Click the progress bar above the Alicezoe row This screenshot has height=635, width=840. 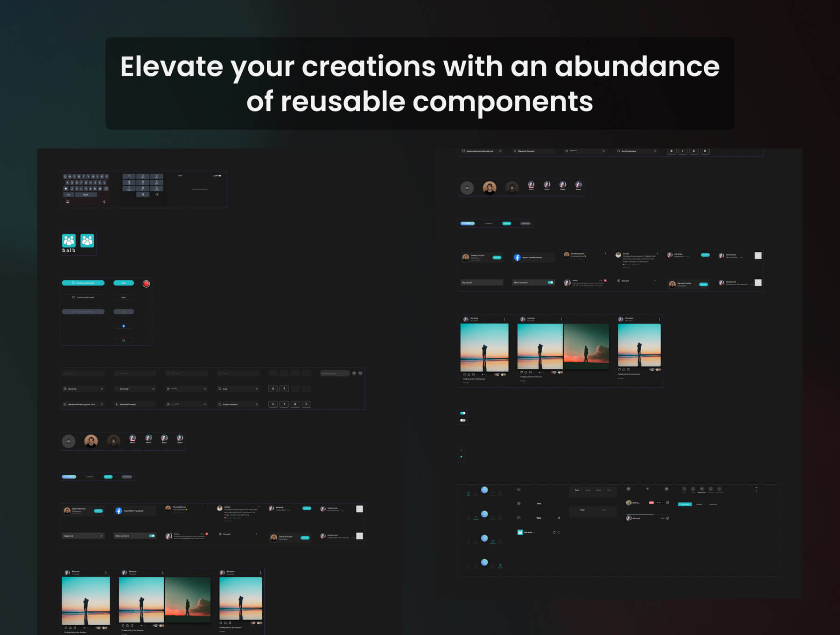click(639, 515)
